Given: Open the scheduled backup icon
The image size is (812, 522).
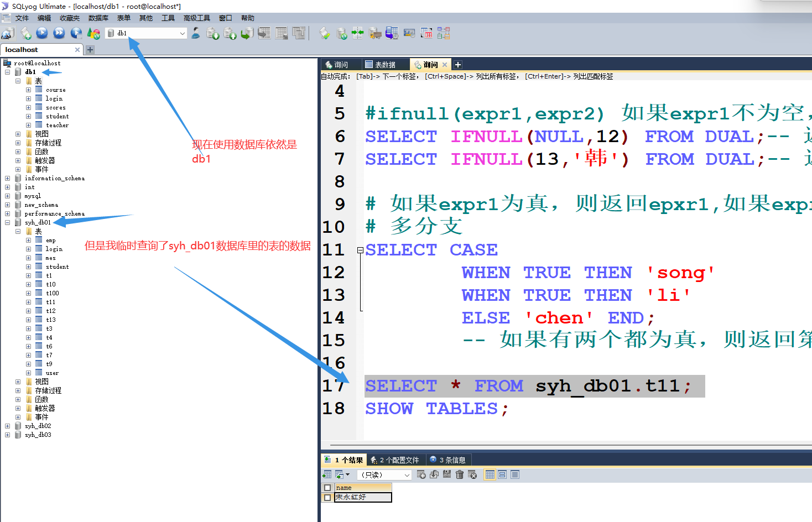Looking at the screenshot, I should [x=392, y=33].
